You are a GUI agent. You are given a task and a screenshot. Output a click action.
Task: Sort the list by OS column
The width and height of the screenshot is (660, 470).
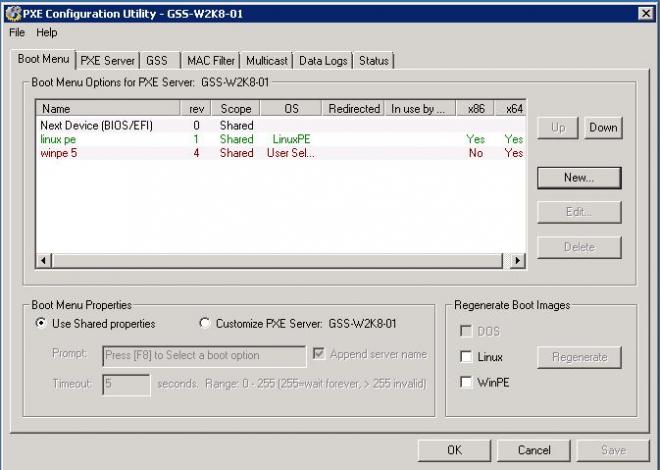pos(291,109)
